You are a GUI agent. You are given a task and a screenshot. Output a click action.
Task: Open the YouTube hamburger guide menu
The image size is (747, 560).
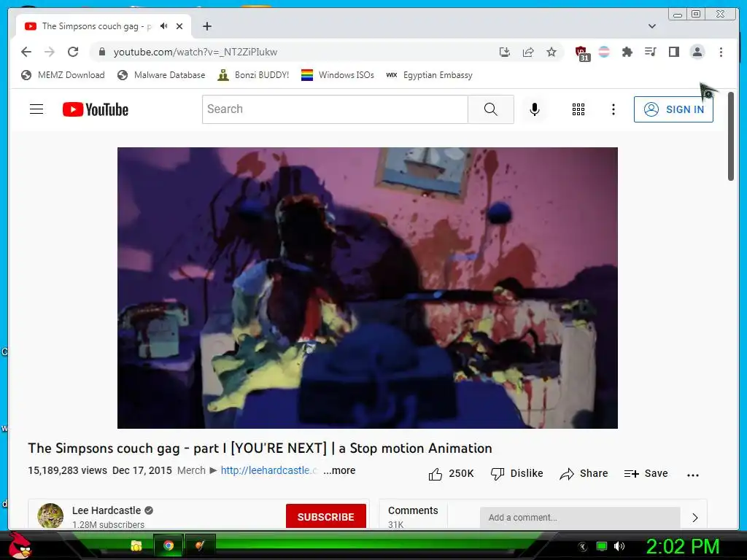tap(36, 109)
